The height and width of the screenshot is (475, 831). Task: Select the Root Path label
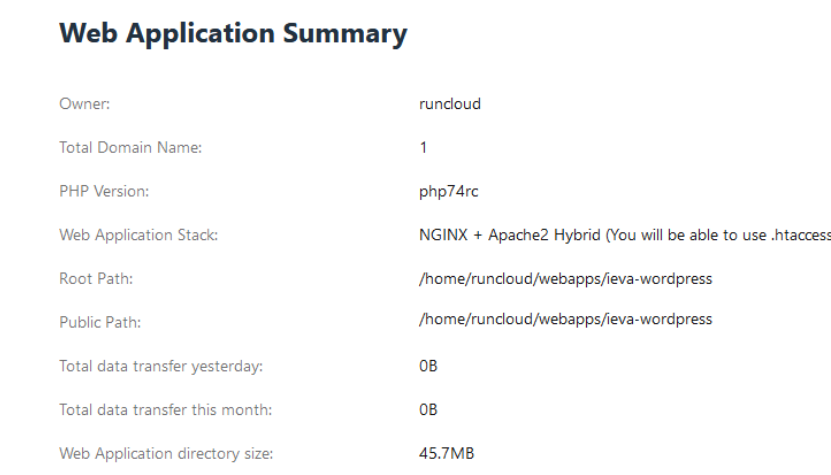tap(96, 279)
